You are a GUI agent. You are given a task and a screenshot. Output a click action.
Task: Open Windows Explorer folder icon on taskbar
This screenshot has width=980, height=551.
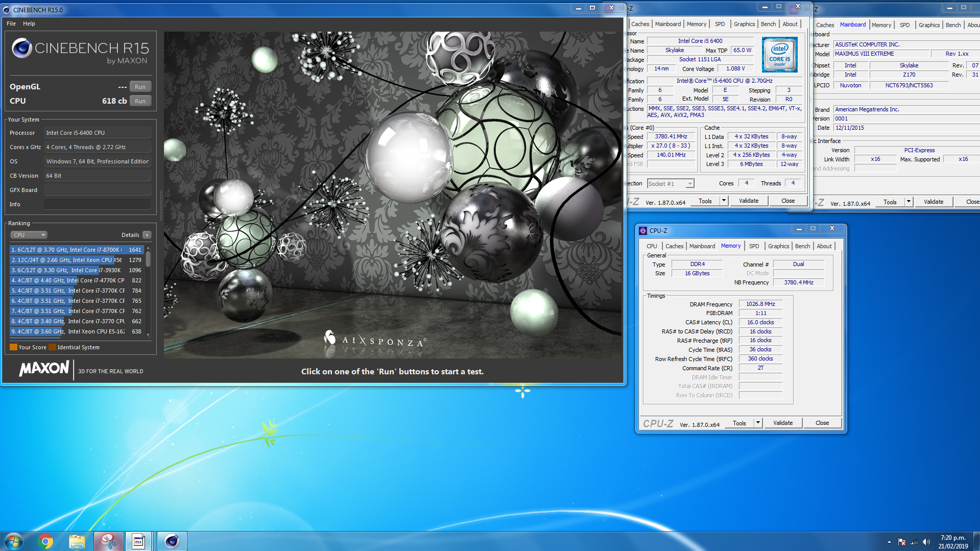[x=77, y=541]
